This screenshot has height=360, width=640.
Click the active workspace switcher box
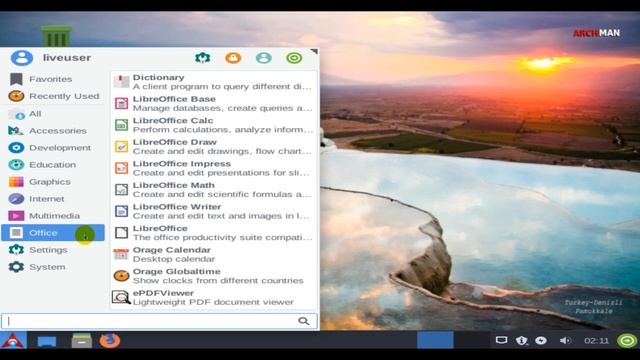435,340
